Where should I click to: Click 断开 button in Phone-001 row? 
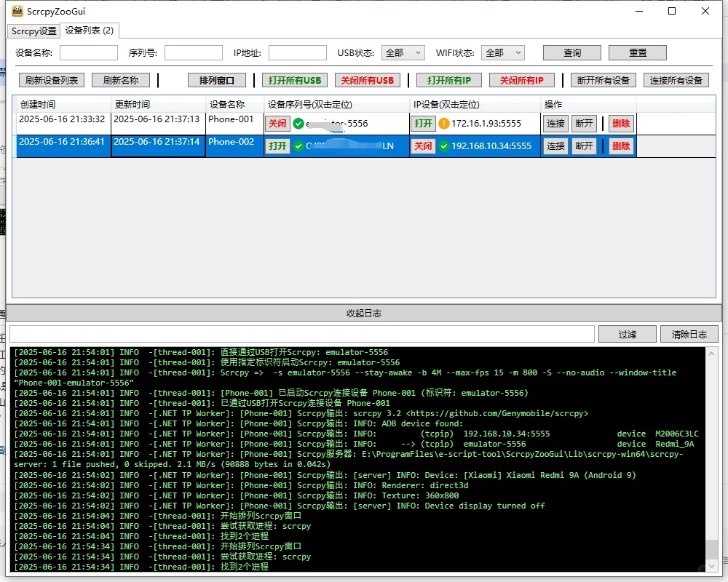tap(584, 124)
